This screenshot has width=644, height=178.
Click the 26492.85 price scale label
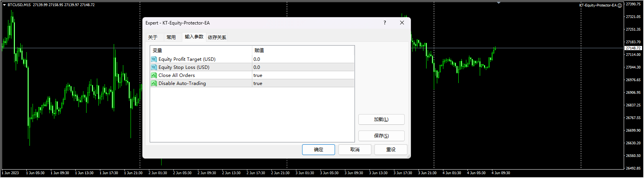pos(633,168)
